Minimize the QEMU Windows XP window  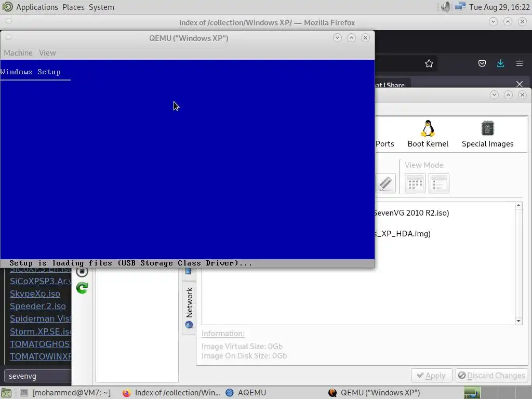(x=337, y=37)
